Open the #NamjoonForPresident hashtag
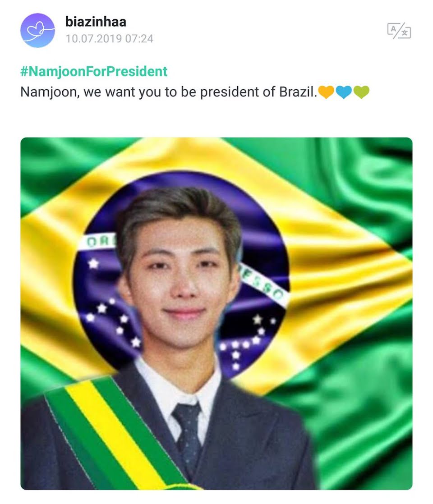Image resolution: width=433 pixels, height=504 pixels. (94, 71)
